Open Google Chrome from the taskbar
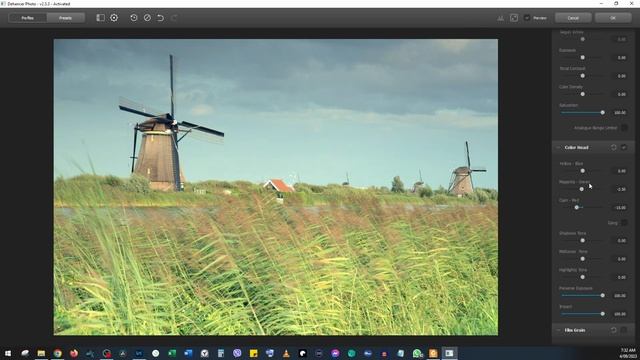Image resolution: width=640 pixels, height=360 pixels. click(58, 353)
